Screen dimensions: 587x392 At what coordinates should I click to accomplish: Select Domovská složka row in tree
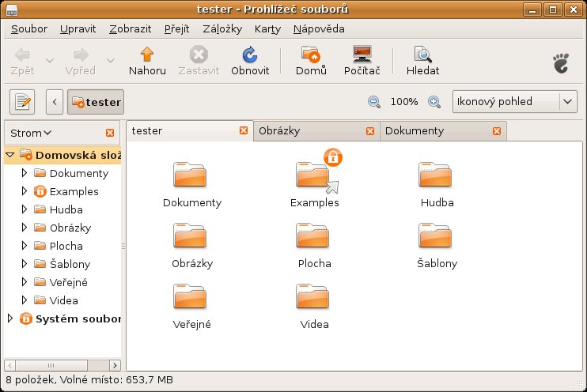pos(63,155)
